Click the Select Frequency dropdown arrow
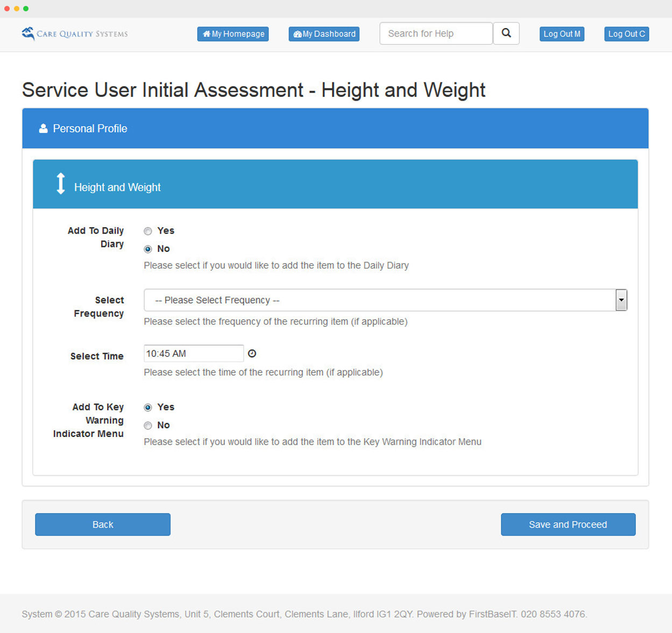Image resolution: width=672 pixels, height=633 pixels. tap(621, 300)
